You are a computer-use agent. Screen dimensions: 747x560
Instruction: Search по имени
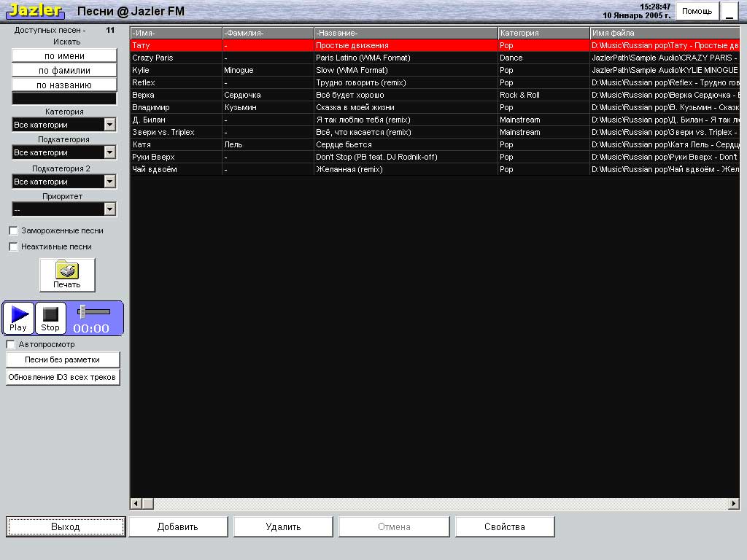64,55
